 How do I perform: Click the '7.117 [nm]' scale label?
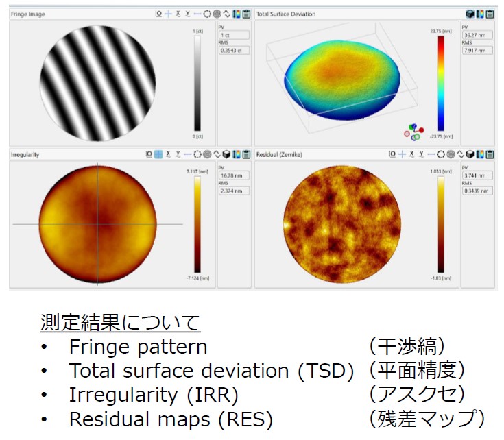click(x=197, y=171)
